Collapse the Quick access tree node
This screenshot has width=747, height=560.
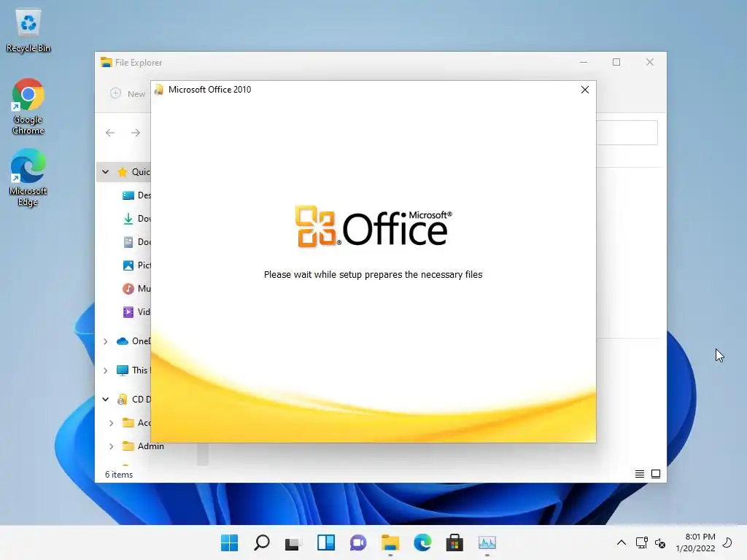coord(105,172)
